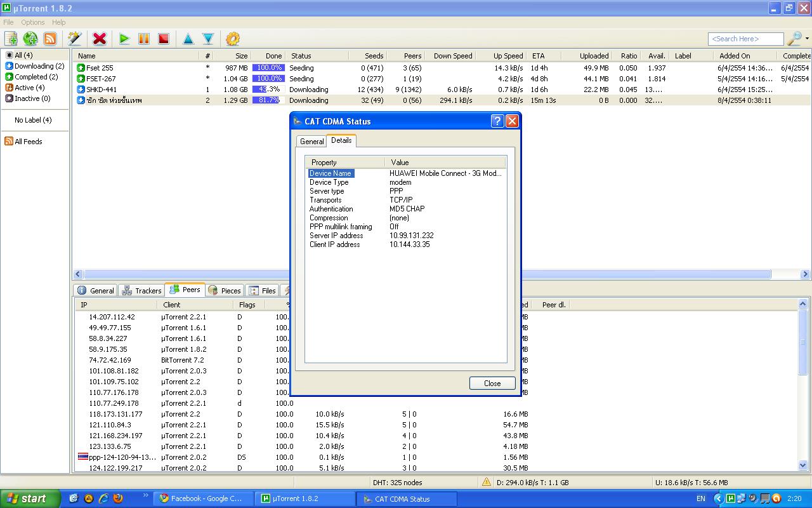Pause the torrent with the orange pause icon
The width and height of the screenshot is (812, 508).
(x=144, y=39)
